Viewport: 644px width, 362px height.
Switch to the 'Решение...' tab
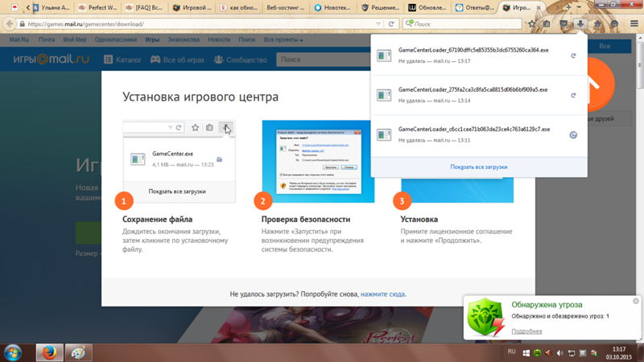coord(380,7)
